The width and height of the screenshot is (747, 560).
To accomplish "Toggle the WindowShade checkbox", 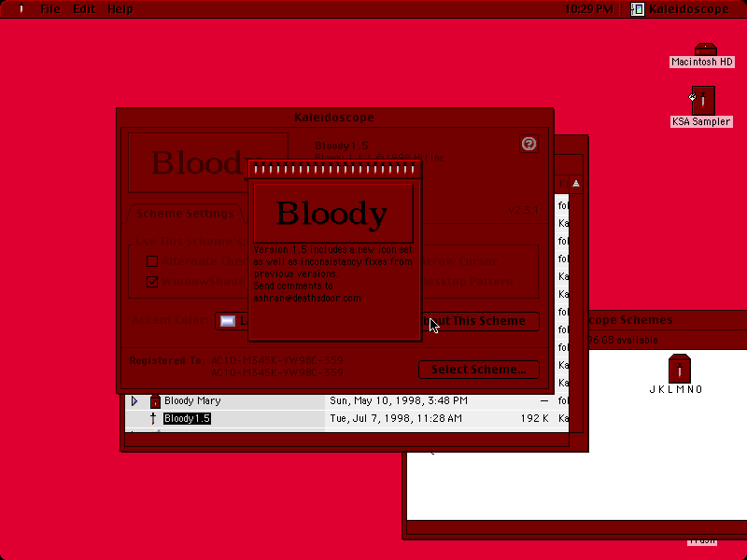I will pos(152,282).
